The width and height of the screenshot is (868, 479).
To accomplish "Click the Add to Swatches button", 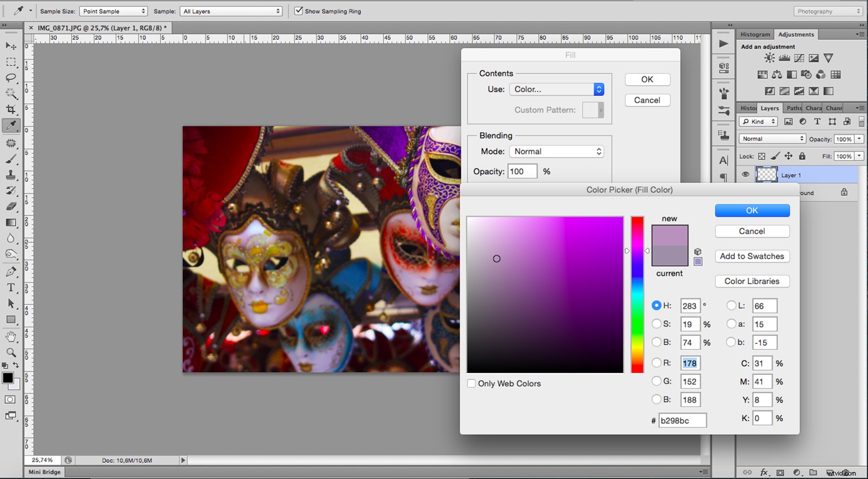I will tap(752, 256).
